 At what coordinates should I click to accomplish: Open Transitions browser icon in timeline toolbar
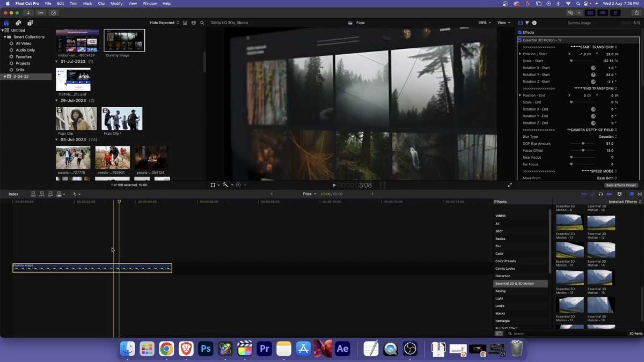639,194
